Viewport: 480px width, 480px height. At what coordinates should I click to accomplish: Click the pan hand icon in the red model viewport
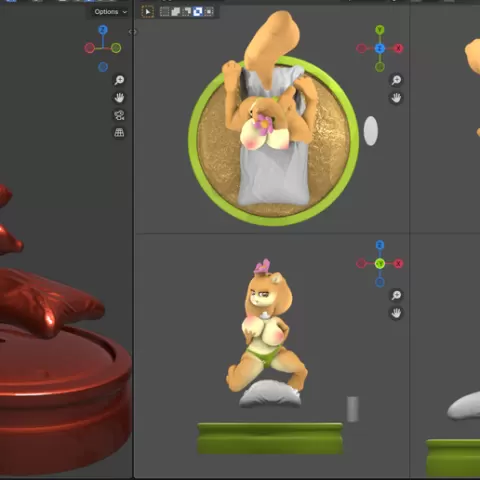[x=119, y=98]
